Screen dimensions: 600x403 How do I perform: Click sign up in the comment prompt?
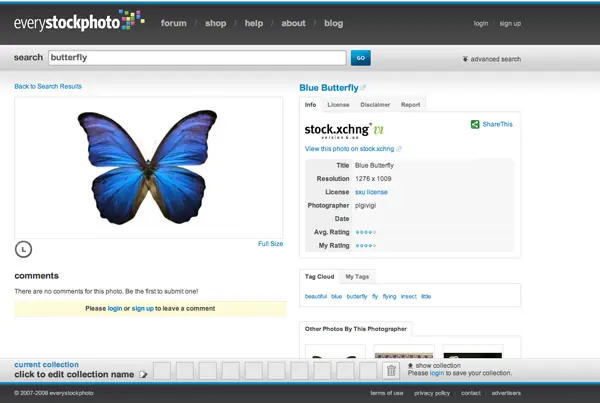tap(143, 308)
